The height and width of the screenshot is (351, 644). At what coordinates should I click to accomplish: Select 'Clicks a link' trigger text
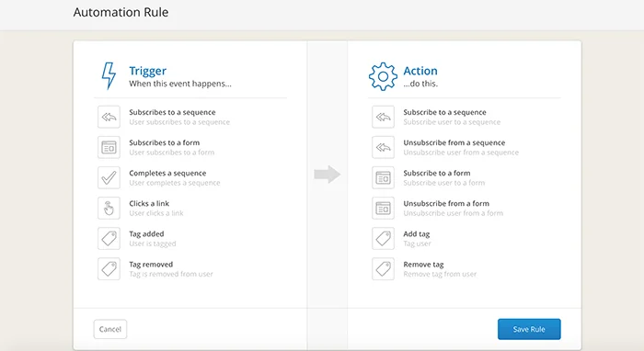click(149, 203)
